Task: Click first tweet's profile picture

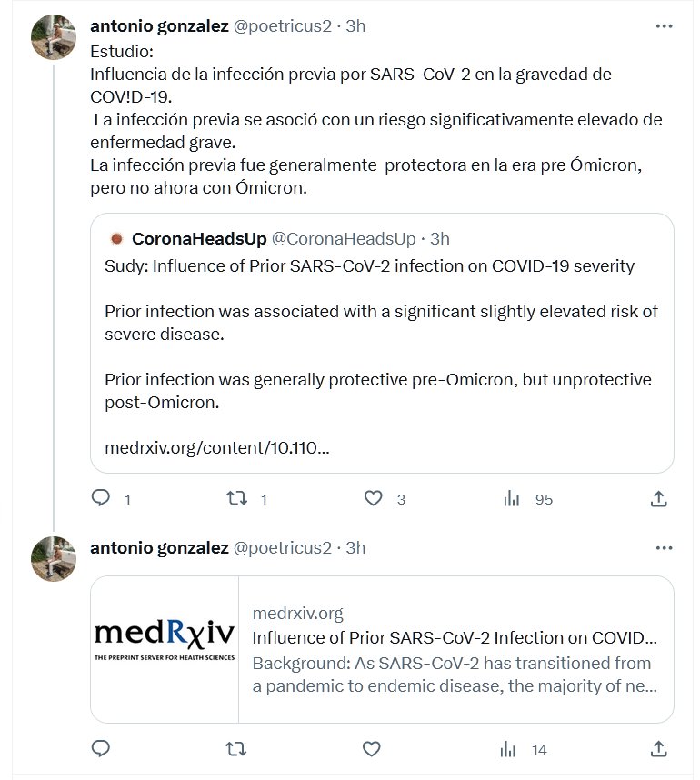Action: [x=54, y=37]
